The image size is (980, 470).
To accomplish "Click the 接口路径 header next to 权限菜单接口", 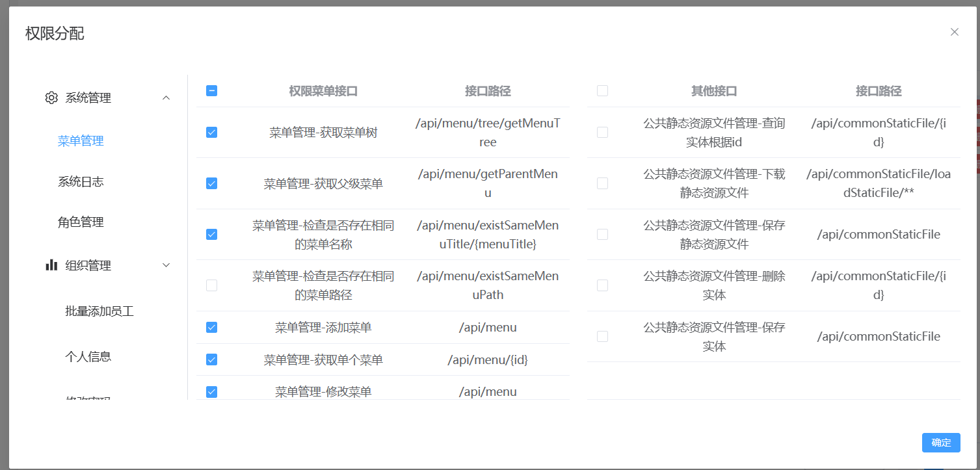I will pyautogui.click(x=488, y=91).
